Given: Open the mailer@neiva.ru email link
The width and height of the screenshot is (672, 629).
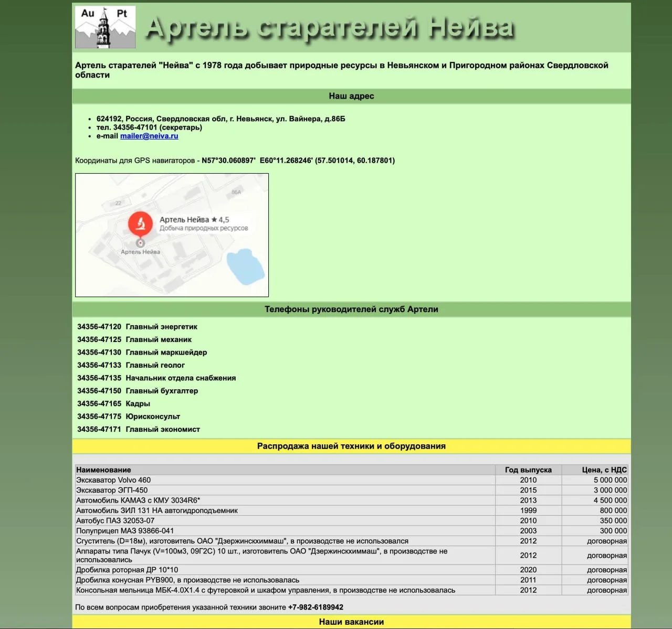Looking at the screenshot, I should tap(149, 136).
